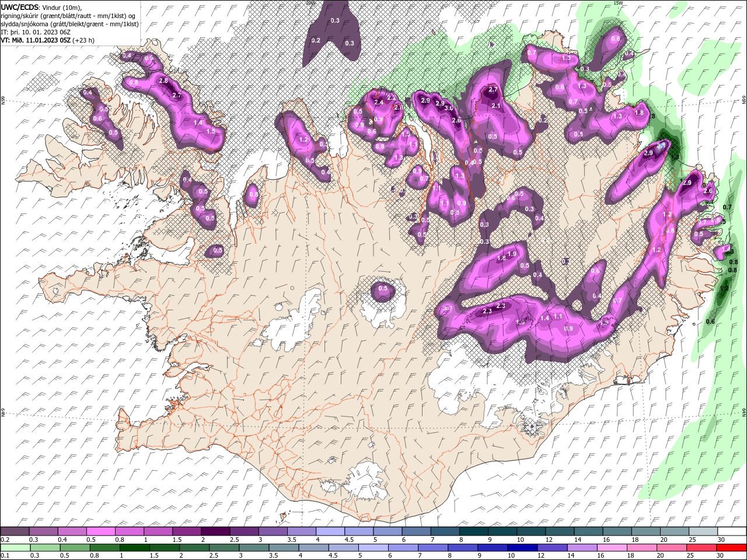Click the magenta 1.5–2 snow legend swatch
This screenshot has width=747, height=560.
pos(187,531)
